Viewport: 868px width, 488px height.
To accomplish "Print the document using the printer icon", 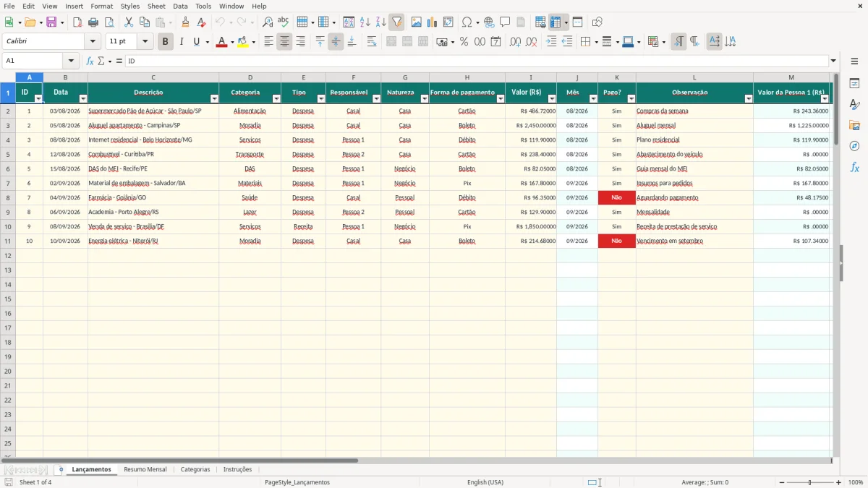I will coord(93,22).
